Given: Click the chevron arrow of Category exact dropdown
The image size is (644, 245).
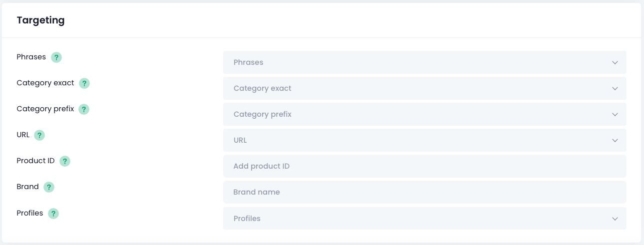Looking at the screenshot, I should (x=615, y=89).
